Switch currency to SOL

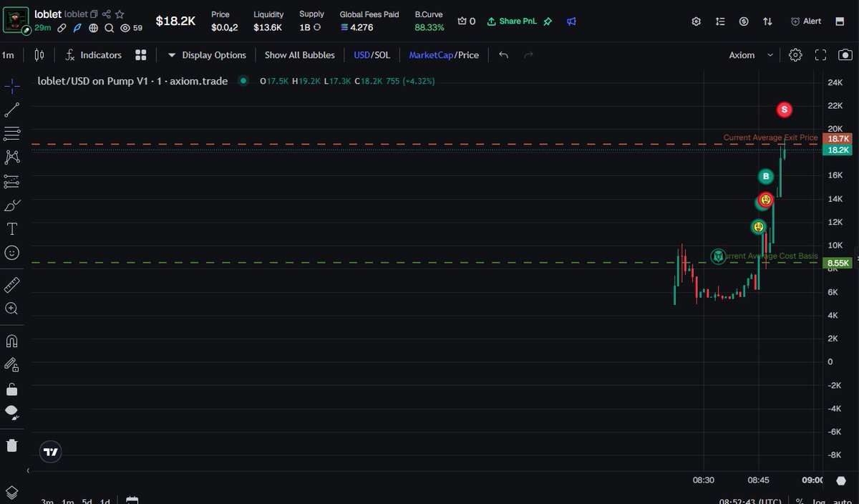pyautogui.click(x=382, y=55)
